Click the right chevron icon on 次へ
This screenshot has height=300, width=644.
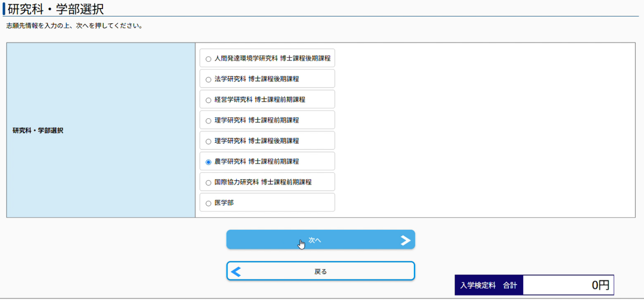[x=405, y=240]
